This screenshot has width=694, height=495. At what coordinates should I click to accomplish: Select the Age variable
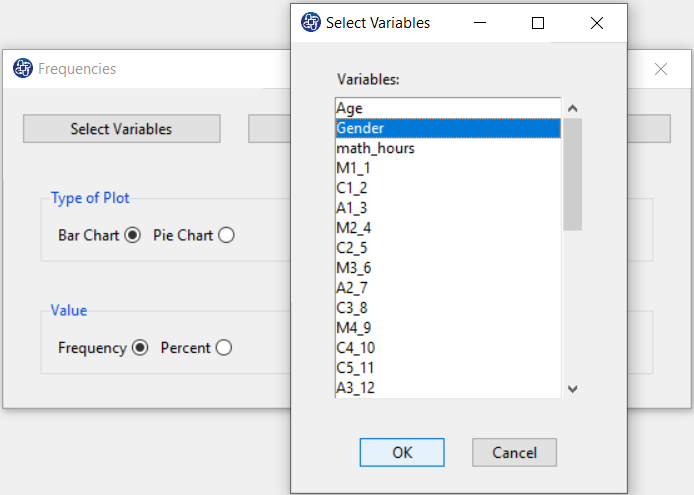click(448, 108)
